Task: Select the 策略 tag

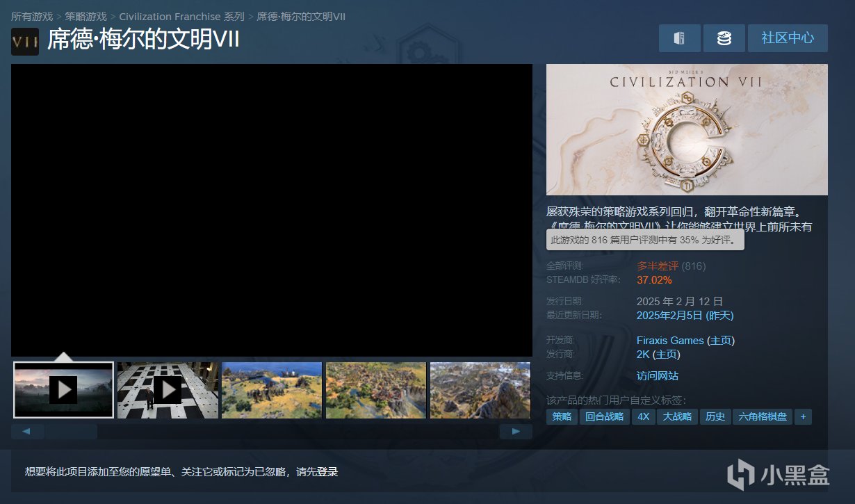Action: (x=562, y=417)
